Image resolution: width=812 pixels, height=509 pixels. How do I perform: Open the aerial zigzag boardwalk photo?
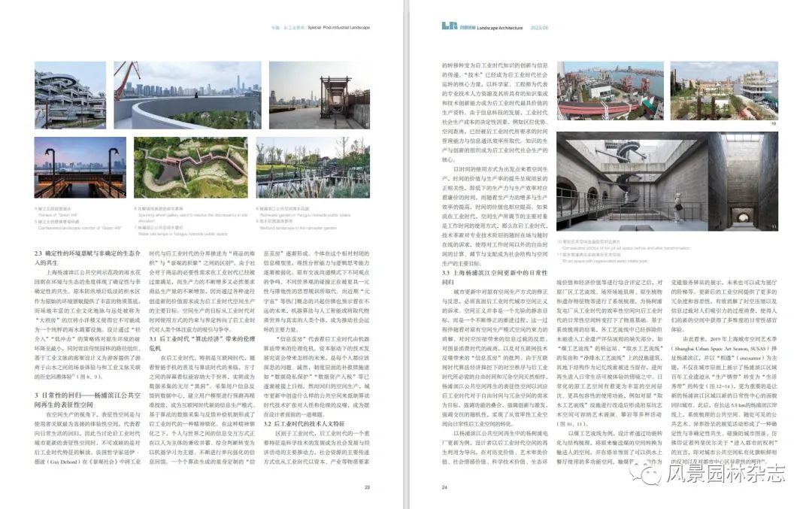190,167
